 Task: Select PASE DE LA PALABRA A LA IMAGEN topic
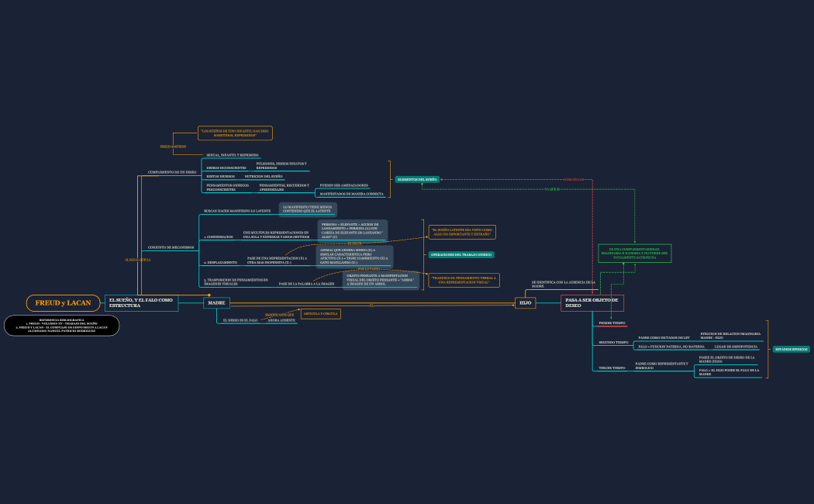tap(306, 284)
